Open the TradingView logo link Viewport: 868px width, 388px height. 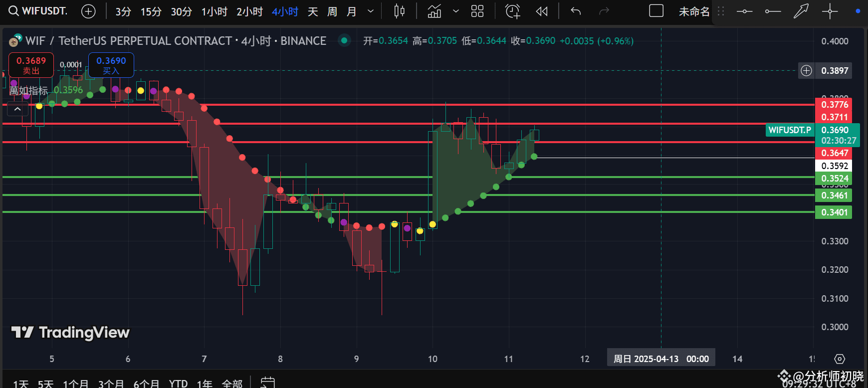coord(70,332)
